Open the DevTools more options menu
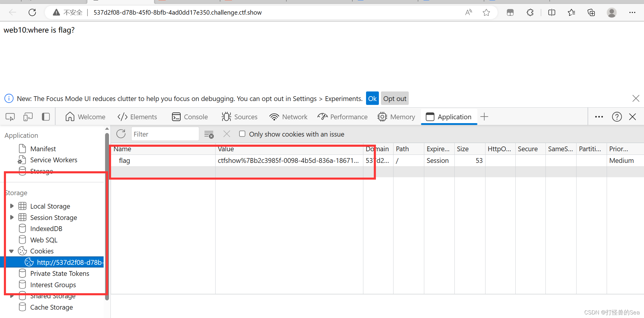The height and width of the screenshot is (318, 644). [x=599, y=117]
